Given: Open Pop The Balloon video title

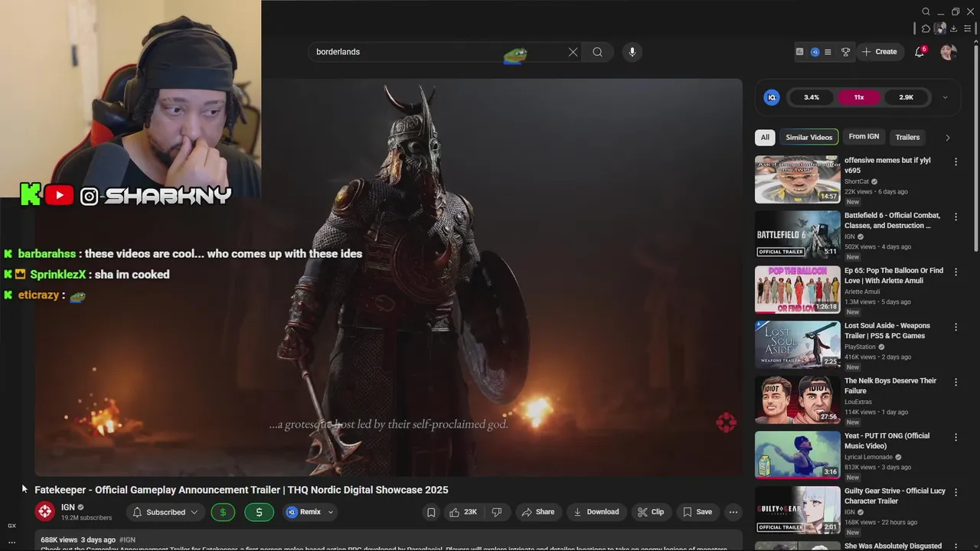Looking at the screenshot, I should [893, 275].
